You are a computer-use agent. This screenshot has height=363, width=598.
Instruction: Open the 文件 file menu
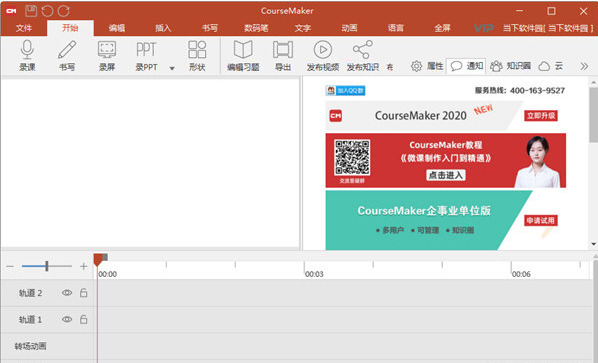click(x=24, y=28)
